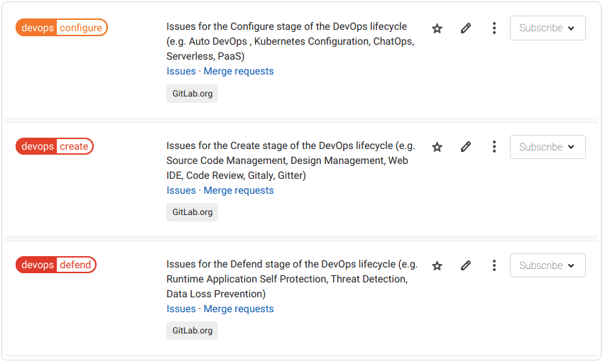This screenshot has height=364, width=603.
Task: Open three-dot menu for devops defend
Action: (494, 265)
